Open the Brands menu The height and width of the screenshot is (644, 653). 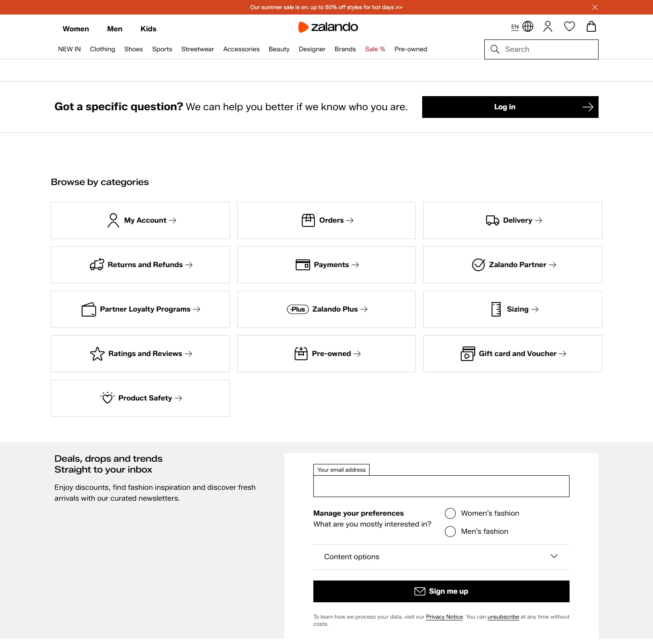click(345, 49)
